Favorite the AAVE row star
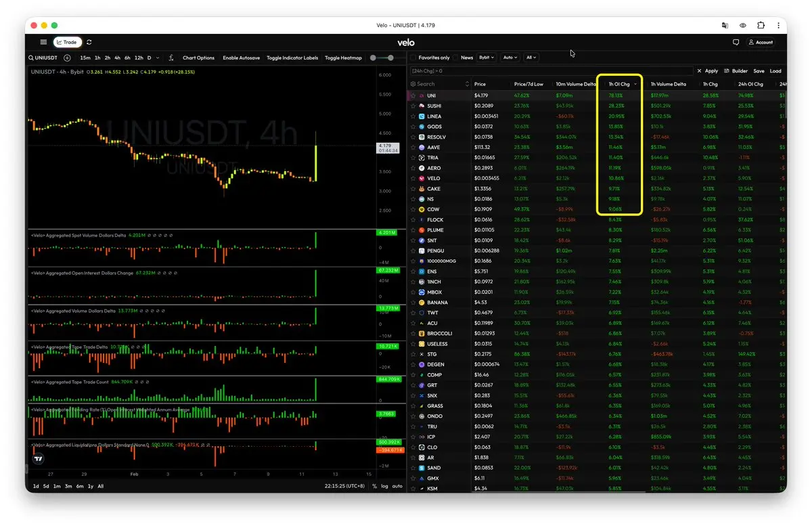812x526 pixels. 413,148
